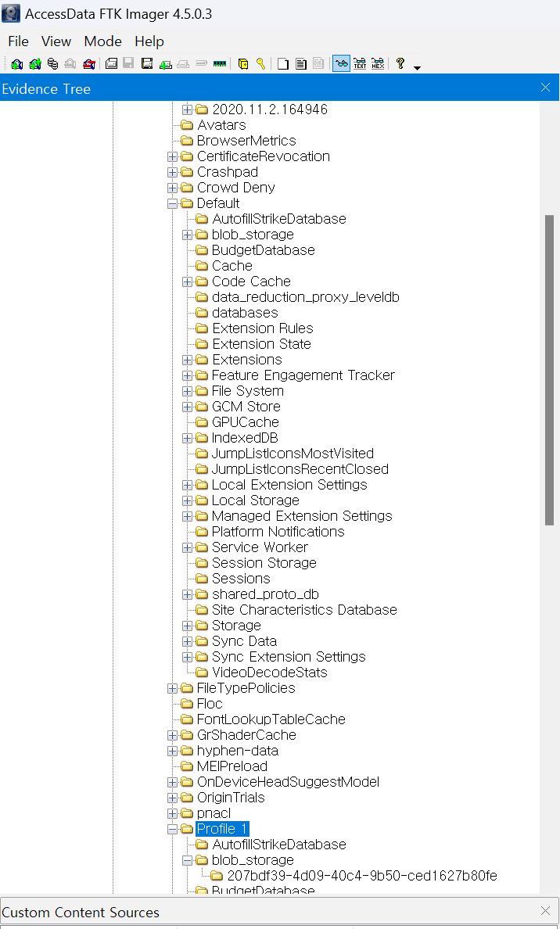Select the Floc folder
Image resolution: width=560 pixels, height=929 pixels.
[x=210, y=704]
